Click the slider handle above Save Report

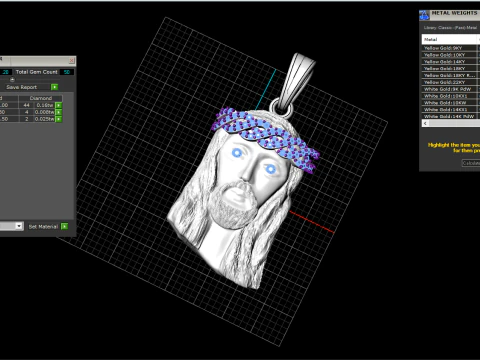click(12, 80)
